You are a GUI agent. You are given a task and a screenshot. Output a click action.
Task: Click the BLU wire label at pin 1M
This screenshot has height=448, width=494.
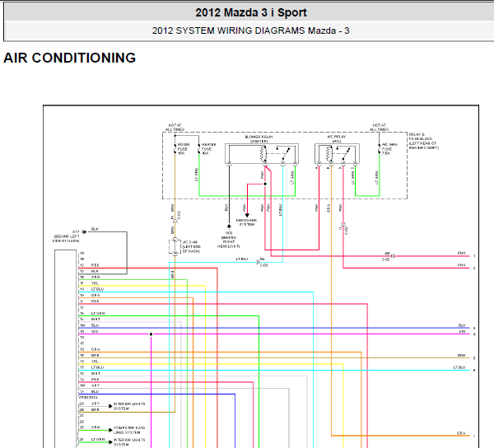[x=96, y=325]
